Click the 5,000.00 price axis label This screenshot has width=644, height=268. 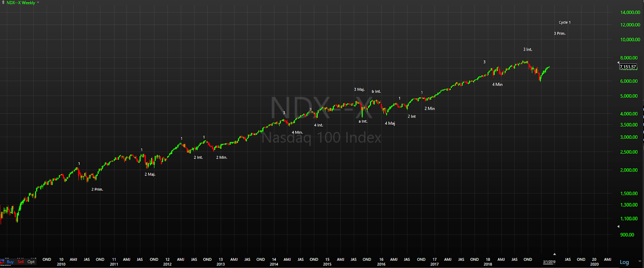[x=629, y=96]
